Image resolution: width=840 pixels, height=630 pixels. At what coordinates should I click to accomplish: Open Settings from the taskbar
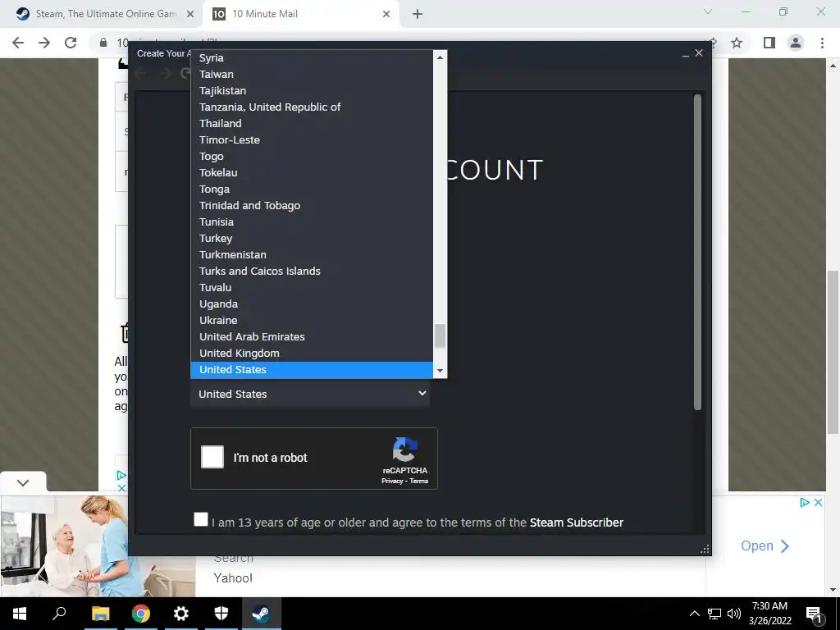181,614
